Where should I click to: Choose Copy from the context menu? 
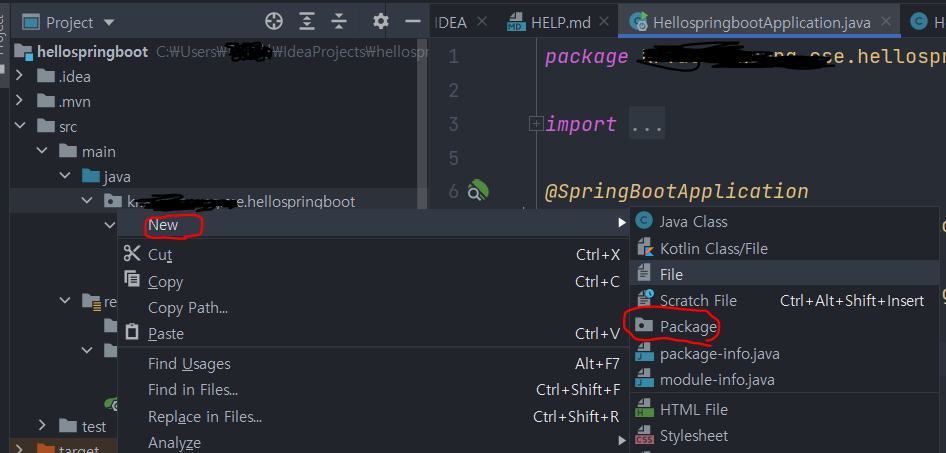point(374,282)
